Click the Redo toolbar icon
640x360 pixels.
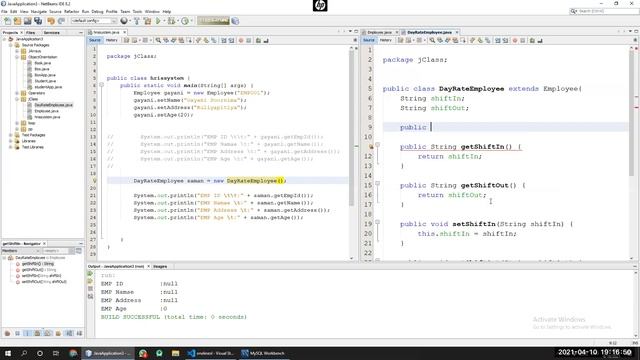tap(61, 21)
